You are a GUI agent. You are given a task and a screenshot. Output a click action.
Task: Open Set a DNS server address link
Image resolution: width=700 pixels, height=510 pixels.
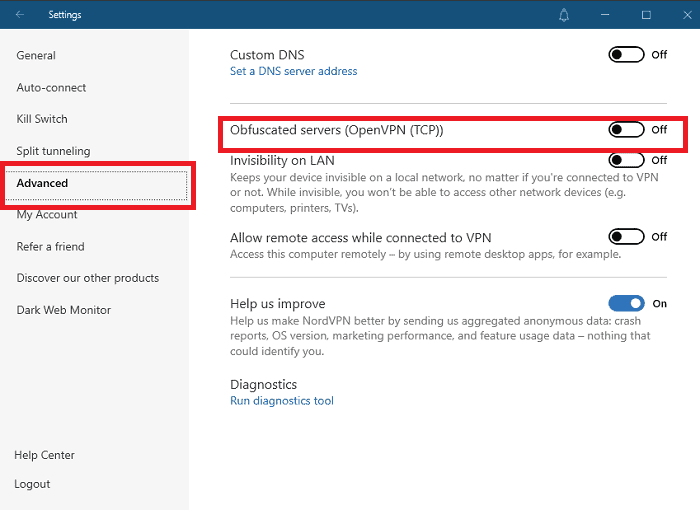coord(293,71)
